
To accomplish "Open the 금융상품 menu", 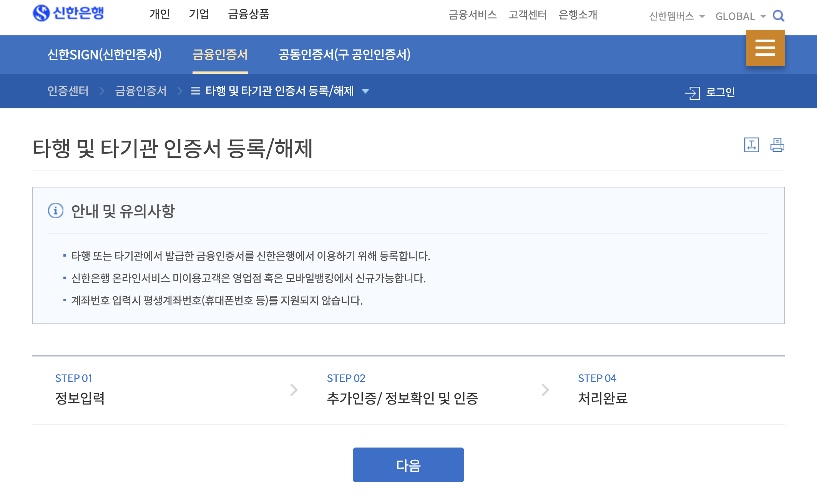I will pos(248,14).
